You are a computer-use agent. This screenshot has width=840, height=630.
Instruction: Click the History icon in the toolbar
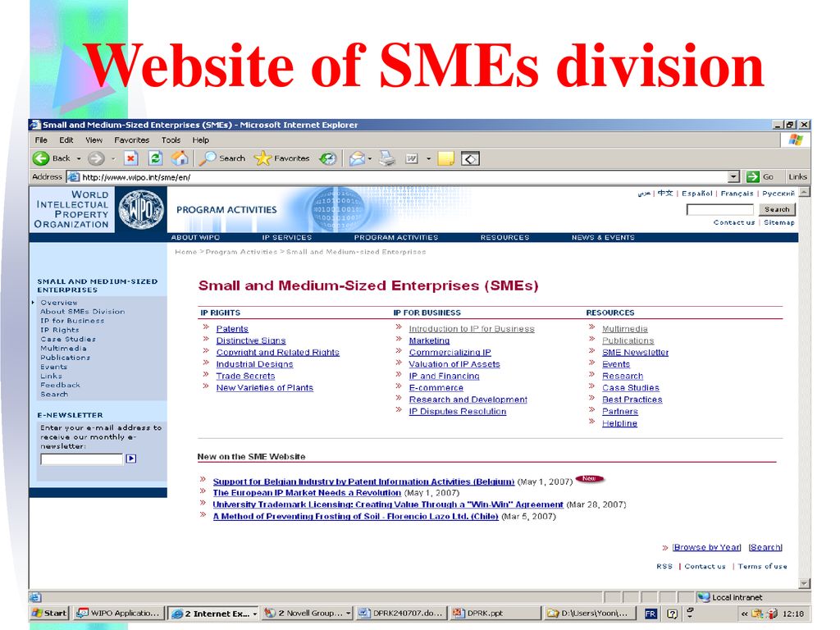(328, 158)
